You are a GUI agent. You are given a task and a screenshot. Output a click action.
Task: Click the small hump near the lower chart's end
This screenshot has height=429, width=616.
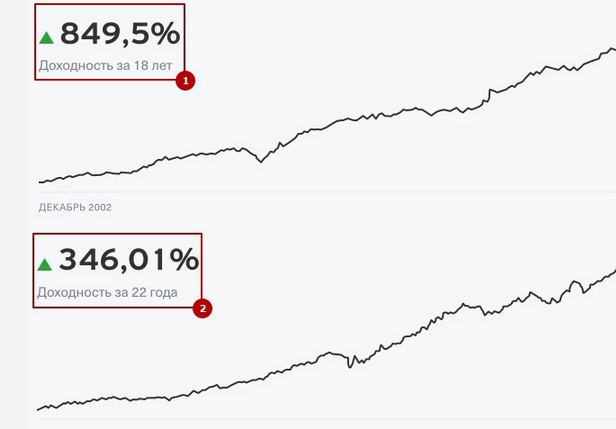point(575,286)
